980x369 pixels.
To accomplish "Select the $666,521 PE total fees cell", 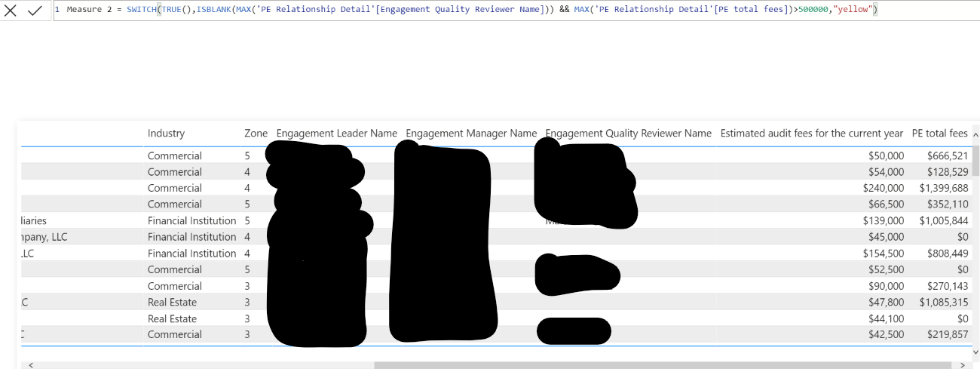I will 948,156.
